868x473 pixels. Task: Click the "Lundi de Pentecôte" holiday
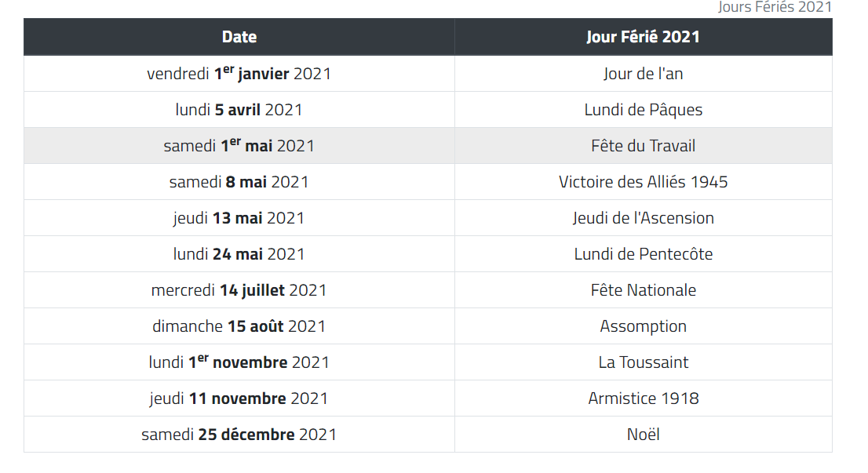tap(643, 254)
